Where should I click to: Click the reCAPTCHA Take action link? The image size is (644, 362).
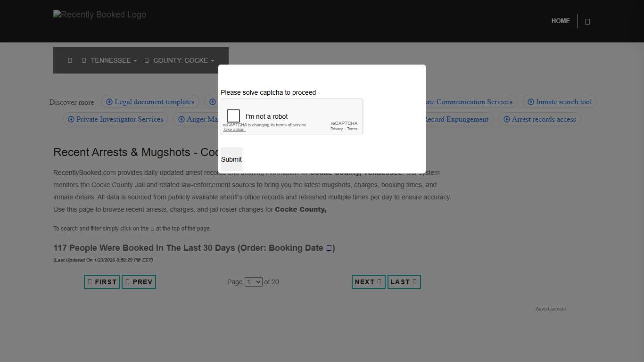[234, 130]
